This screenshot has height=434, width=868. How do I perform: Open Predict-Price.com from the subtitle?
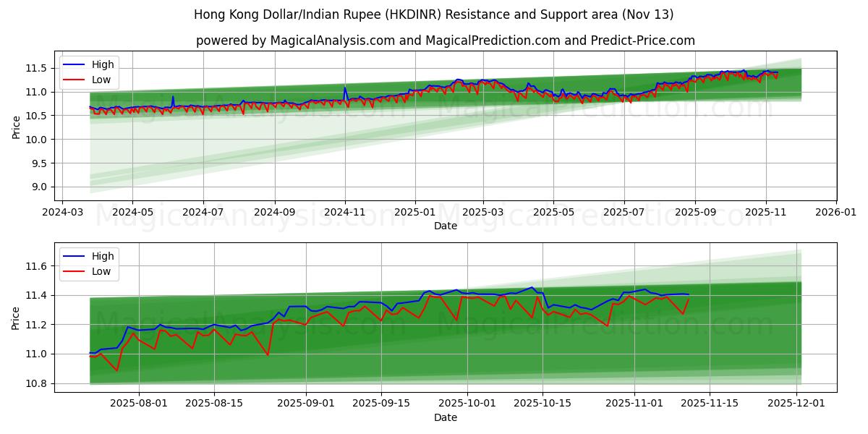[x=642, y=41]
